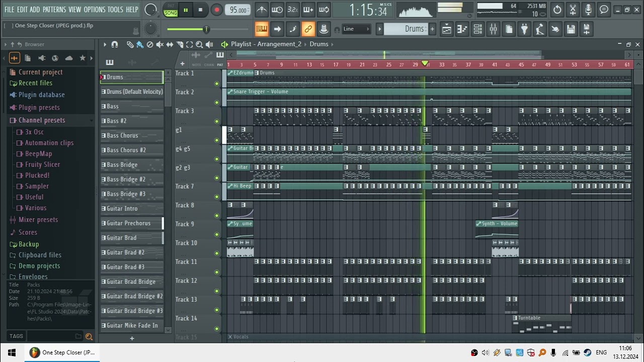Screen dimensions: 644x362
Task: Click the metronome icon
Action: pos(262,10)
